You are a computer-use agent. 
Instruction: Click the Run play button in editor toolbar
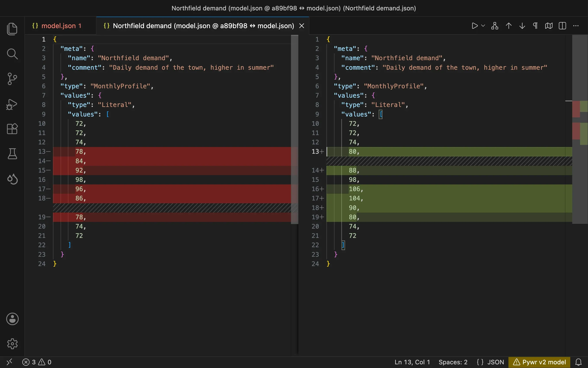pyautogui.click(x=475, y=26)
